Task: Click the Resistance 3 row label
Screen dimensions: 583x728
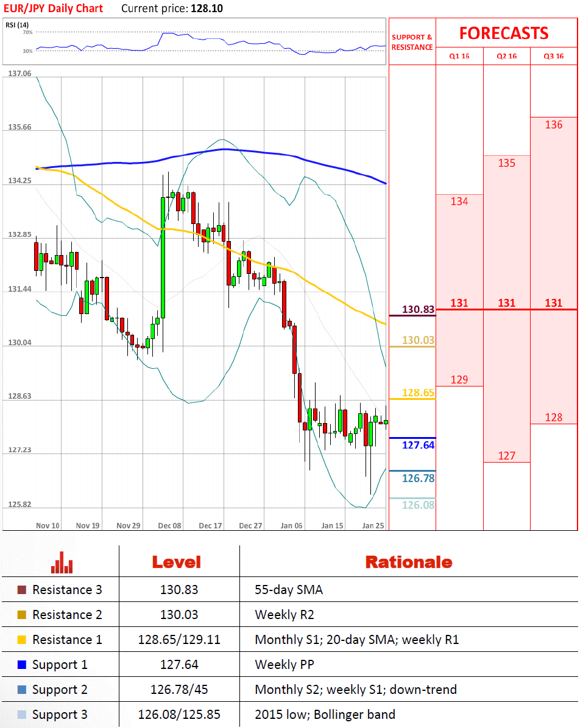Action: [x=67, y=590]
